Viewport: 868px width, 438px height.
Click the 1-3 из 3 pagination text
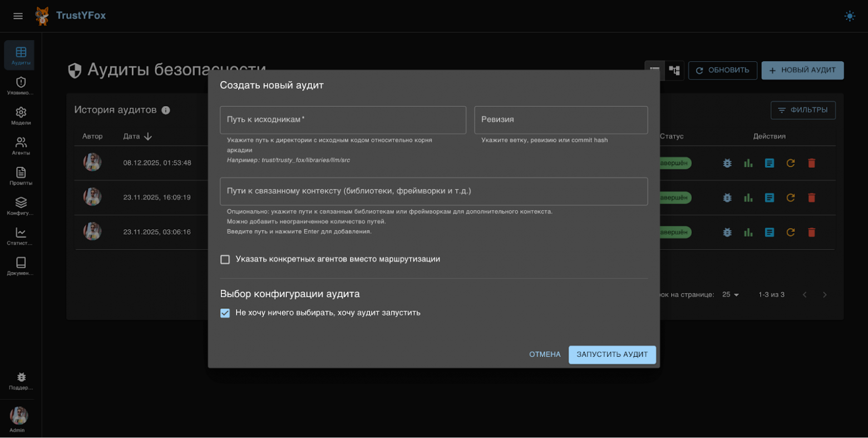771,295
